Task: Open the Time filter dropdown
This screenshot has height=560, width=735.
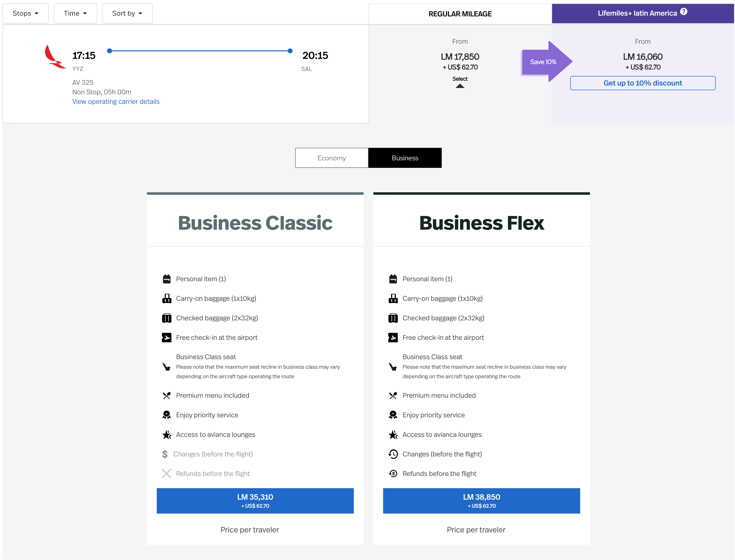Action: point(75,13)
